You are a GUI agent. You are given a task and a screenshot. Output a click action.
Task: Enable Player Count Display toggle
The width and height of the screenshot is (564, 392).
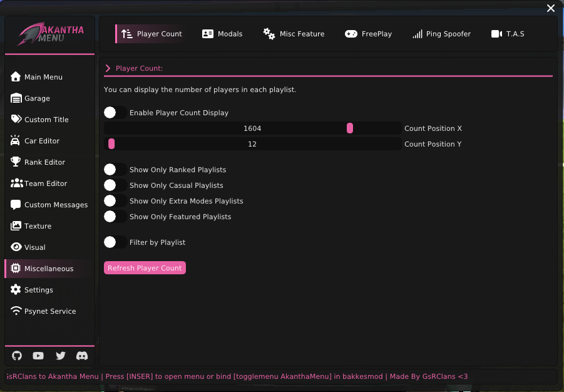coord(115,113)
